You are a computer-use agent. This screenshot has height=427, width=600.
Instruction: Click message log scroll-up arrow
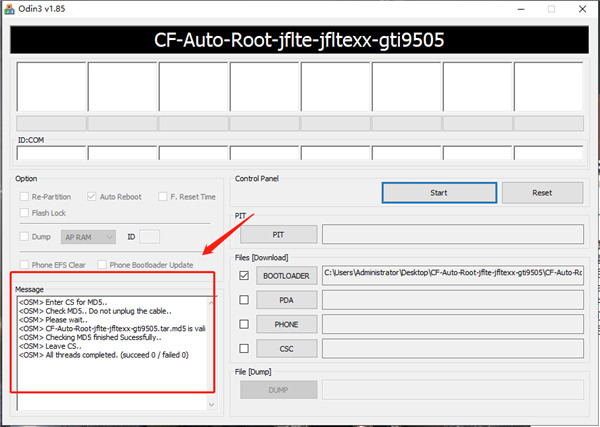pyautogui.click(x=212, y=302)
